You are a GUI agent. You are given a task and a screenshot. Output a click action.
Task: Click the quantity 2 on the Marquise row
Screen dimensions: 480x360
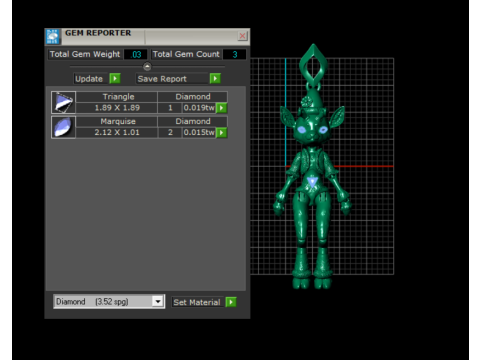coord(170,132)
